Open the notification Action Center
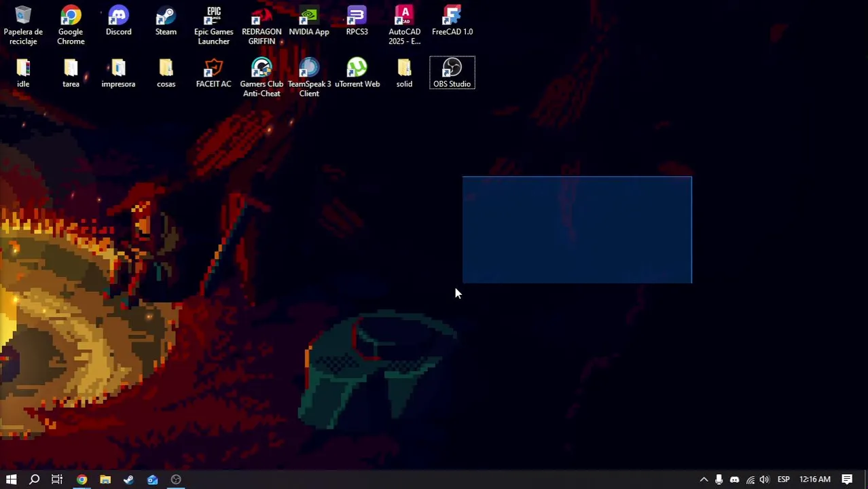 pos(847,479)
